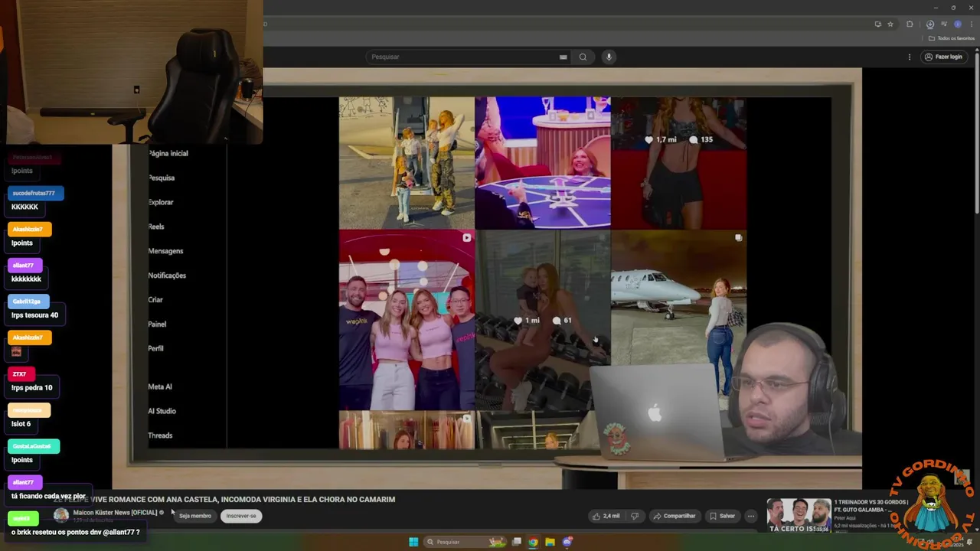The image size is (980, 551).
Task: Open recommended video 1 Treinador vs 30 Gordos thumbnail
Action: pyautogui.click(x=799, y=516)
